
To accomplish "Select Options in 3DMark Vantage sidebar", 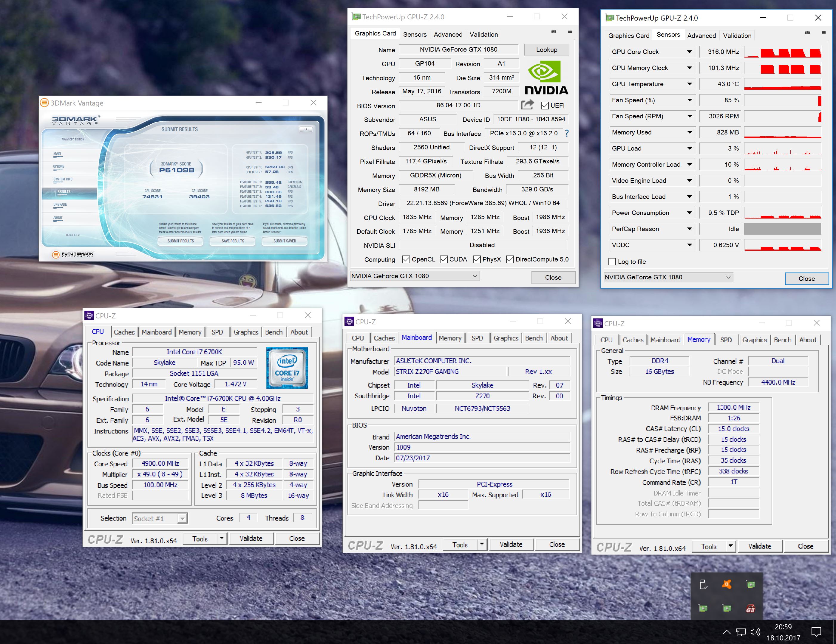I will point(58,166).
